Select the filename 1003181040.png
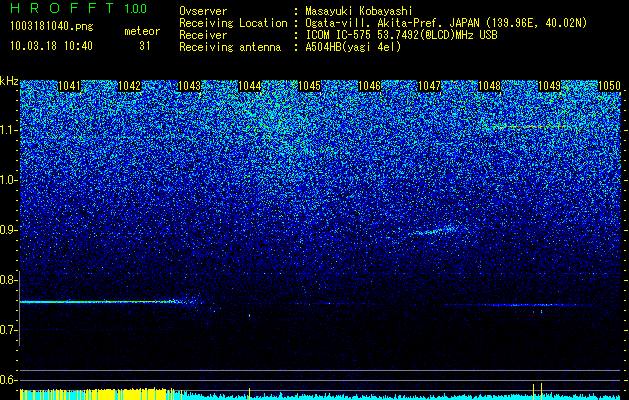Screen dimensions: 629x400 pyautogui.click(x=52, y=27)
